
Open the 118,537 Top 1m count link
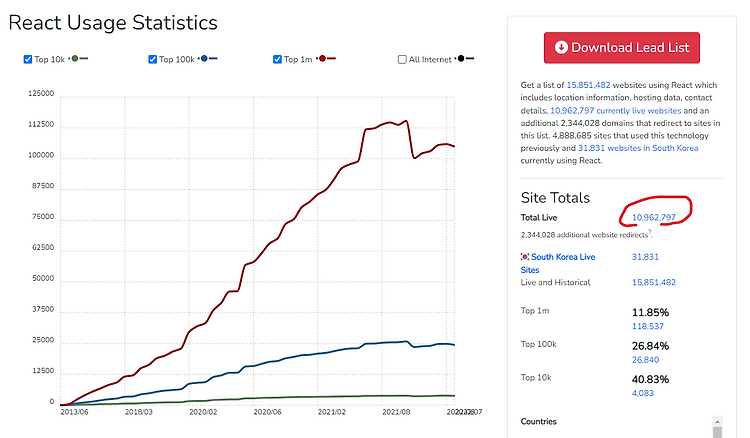[x=648, y=326]
